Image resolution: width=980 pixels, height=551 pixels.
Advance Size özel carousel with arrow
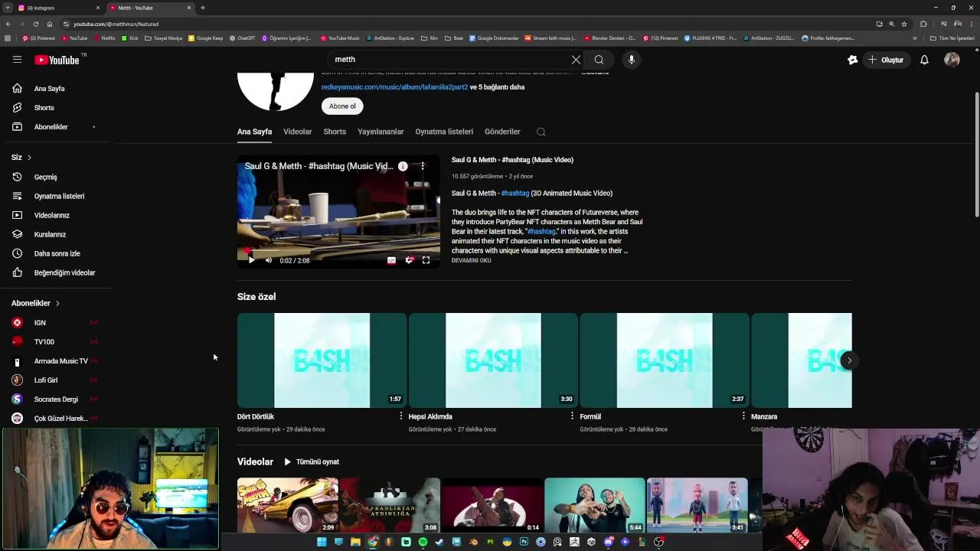[x=848, y=360]
